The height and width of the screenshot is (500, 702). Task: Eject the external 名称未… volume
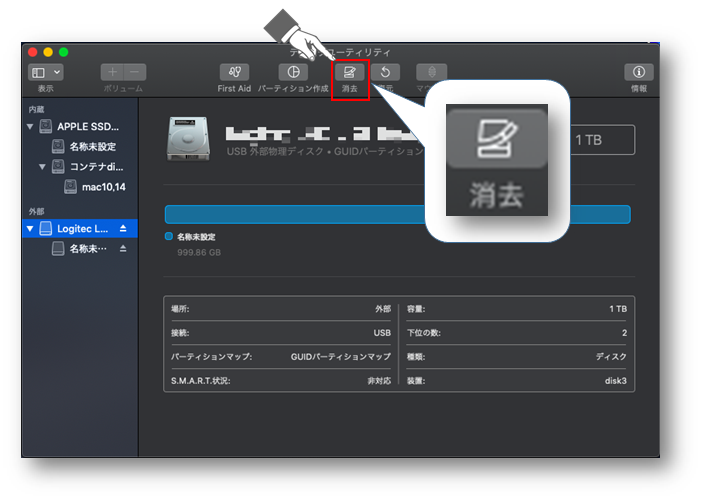coord(123,248)
